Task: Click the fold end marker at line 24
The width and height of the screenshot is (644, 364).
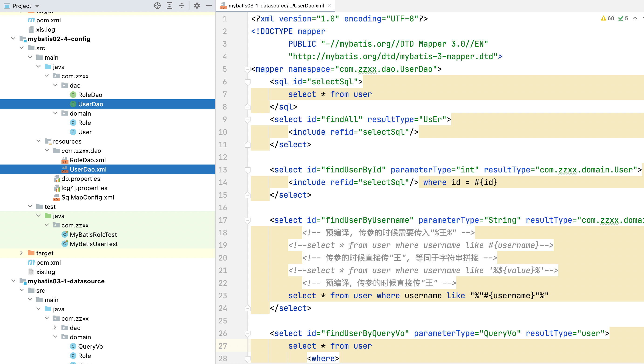Action: click(x=247, y=308)
